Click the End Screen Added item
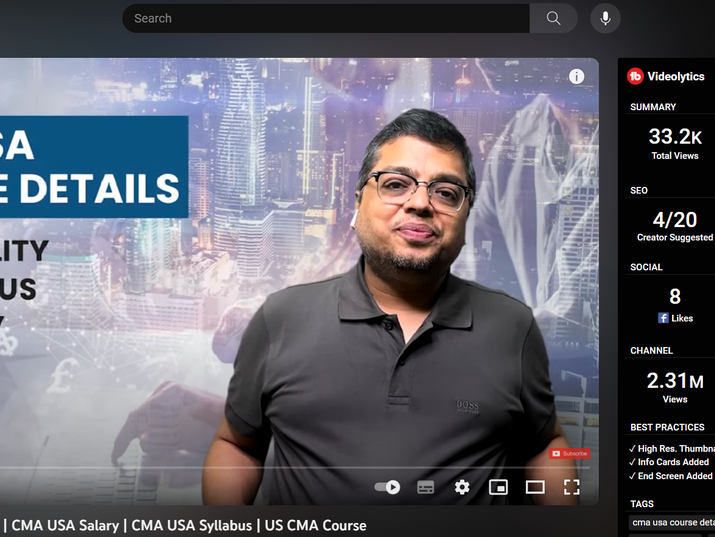 coord(670,476)
